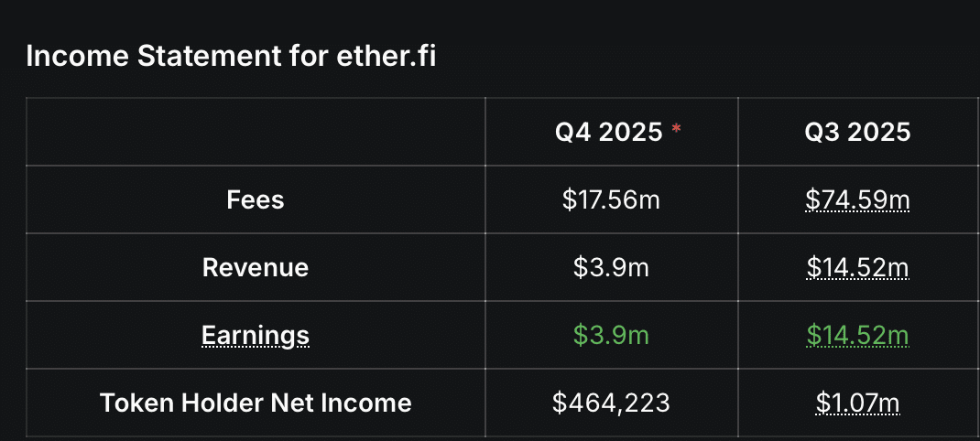Select the green Q4 2025 Earnings value
This screenshot has height=441, width=980.
pyautogui.click(x=611, y=335)
